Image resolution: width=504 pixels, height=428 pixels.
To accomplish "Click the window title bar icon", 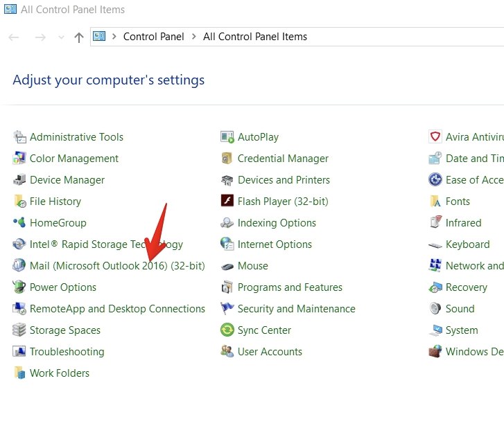I will [x=10, y=9].
